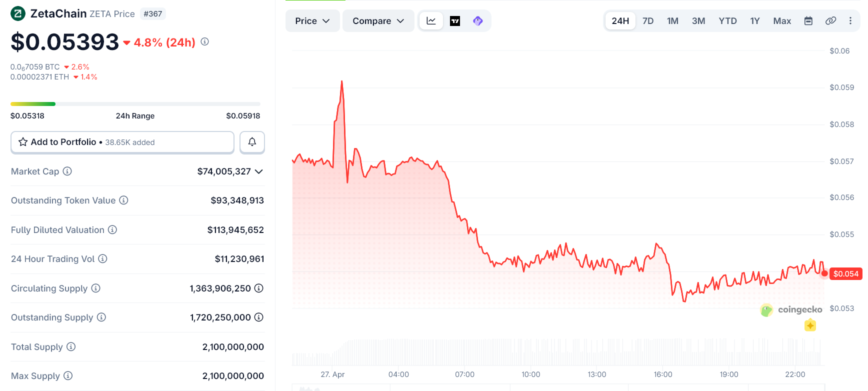The height and width of the screenshot is (391, 868).
Task: Select the 7D time range tab
Action: [x=648, y=21]
